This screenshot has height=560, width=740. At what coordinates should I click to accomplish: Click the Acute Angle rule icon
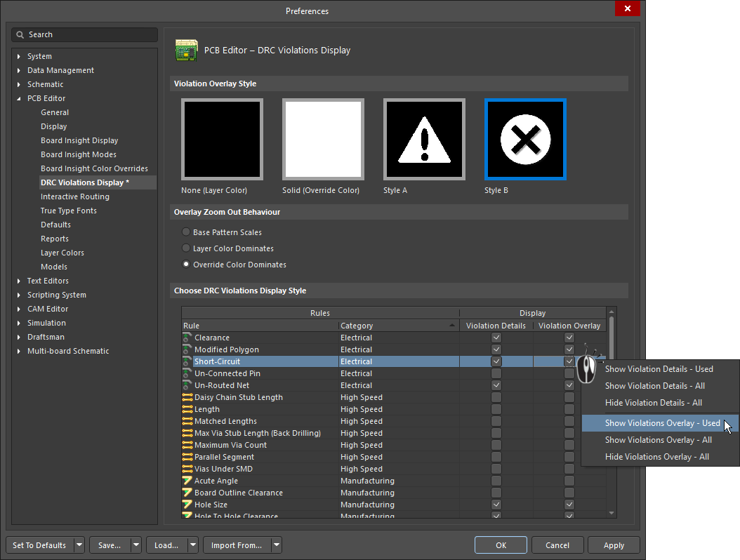pos(187,481)
